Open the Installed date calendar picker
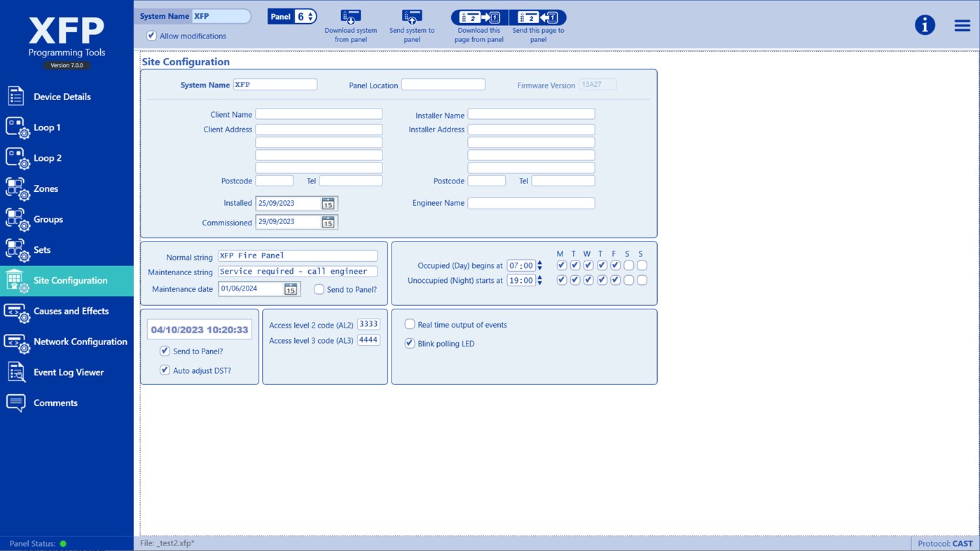This screenshot has width=980, height=551. [326, 203]
